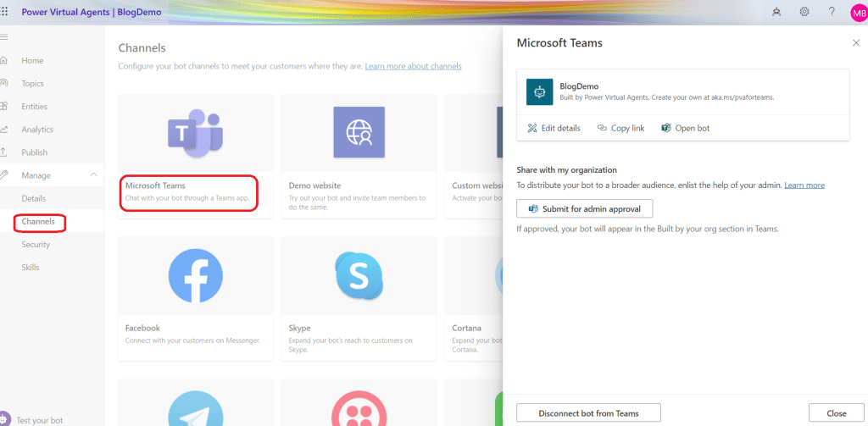Click the Demo website globe icon
This screenshot has height=426, width=868.
click(x=359, y=133)
